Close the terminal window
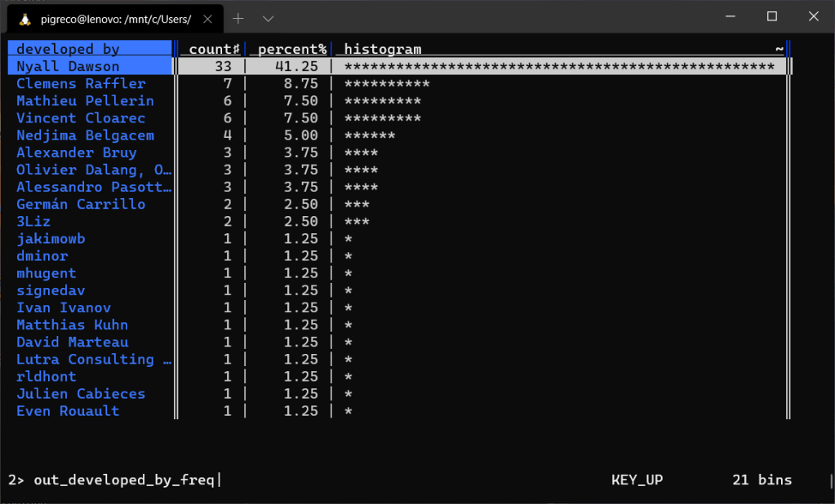The width and height of the screenshot is (835, 504). (813, 17)
